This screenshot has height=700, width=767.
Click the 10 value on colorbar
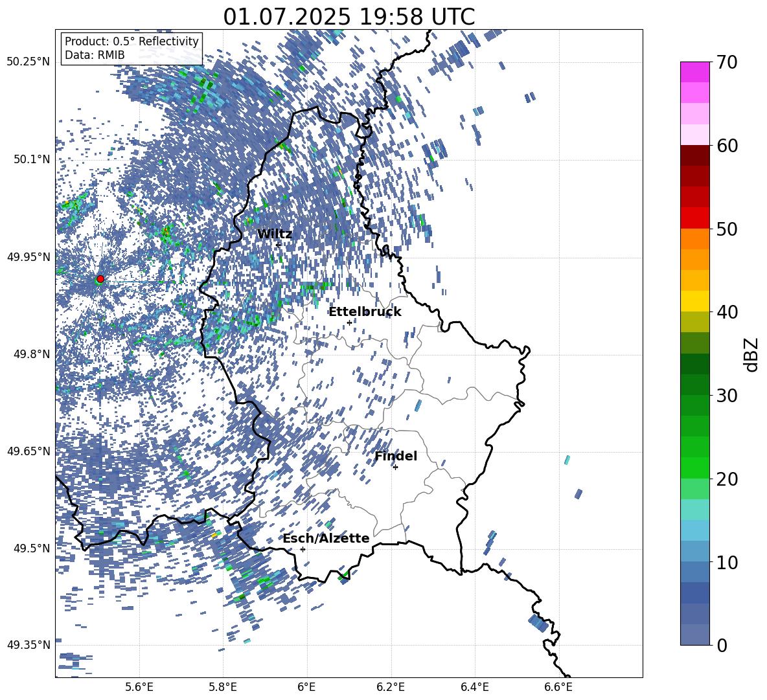click(x=727, y=562)
